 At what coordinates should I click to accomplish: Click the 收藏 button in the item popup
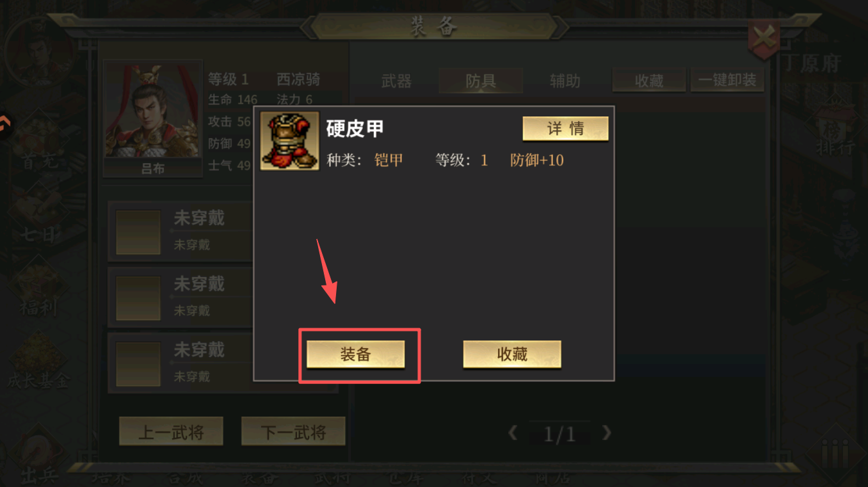512,354
